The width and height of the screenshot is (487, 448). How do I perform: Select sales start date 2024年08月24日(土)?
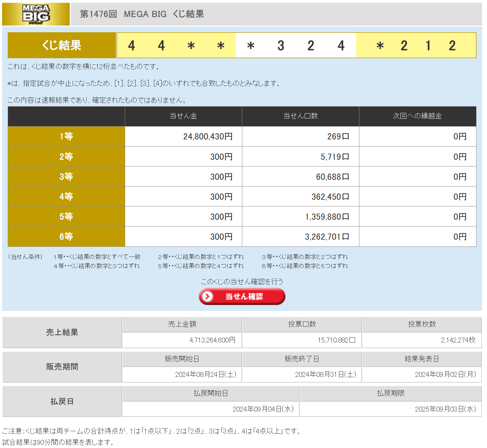click(206, 374)
